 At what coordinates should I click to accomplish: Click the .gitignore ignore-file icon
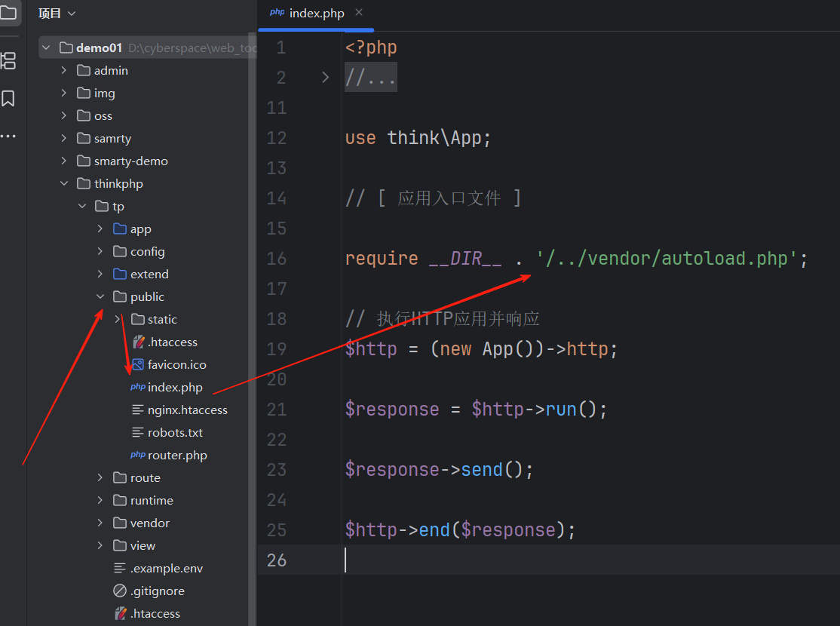(x=120, y=591)
